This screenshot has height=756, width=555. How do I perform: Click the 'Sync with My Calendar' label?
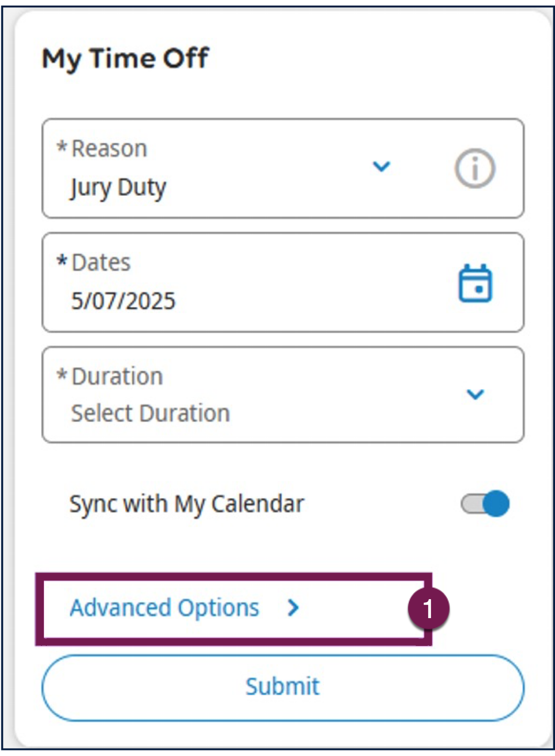coord(186,504)
